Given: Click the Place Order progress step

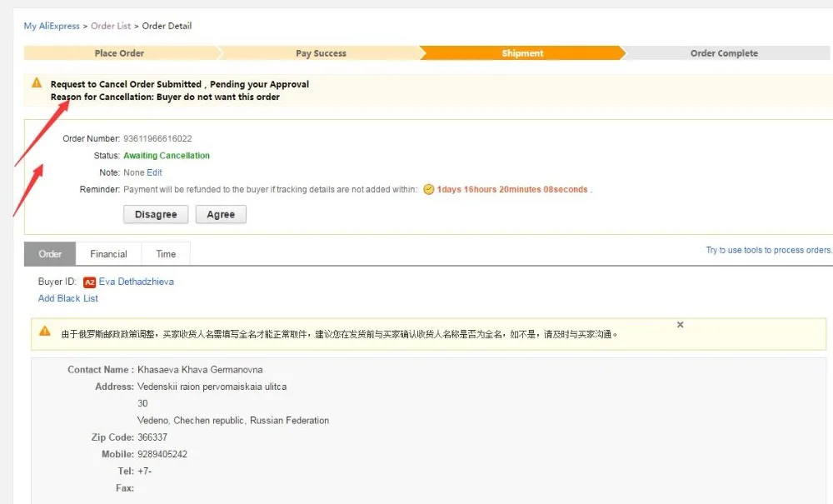Looking at the screenshot, I should (119, 53).
